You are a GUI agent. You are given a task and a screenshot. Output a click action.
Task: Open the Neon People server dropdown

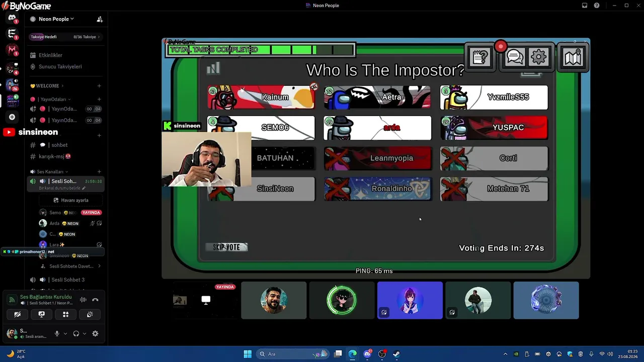tap(56, 19)
